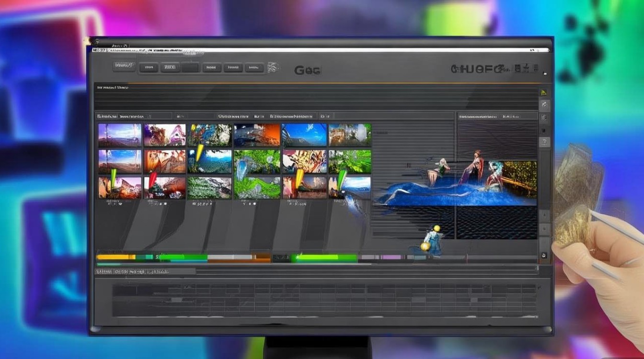
Task: Click the second icon in the right sidebar
Action: (544, 105)
